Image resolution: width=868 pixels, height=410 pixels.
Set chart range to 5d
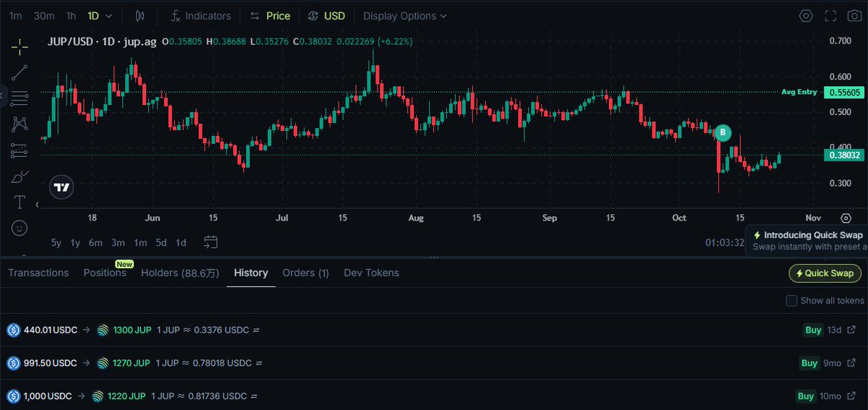pyautogui.click(x=161, y=242)
